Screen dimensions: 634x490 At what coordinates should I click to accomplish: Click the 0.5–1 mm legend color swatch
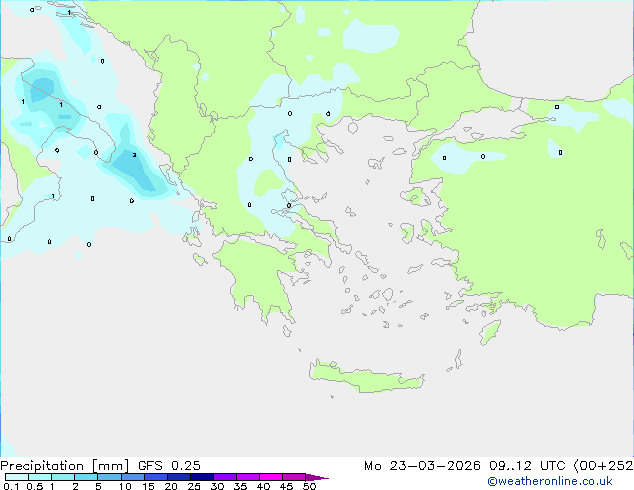click(x=40, y=477)
